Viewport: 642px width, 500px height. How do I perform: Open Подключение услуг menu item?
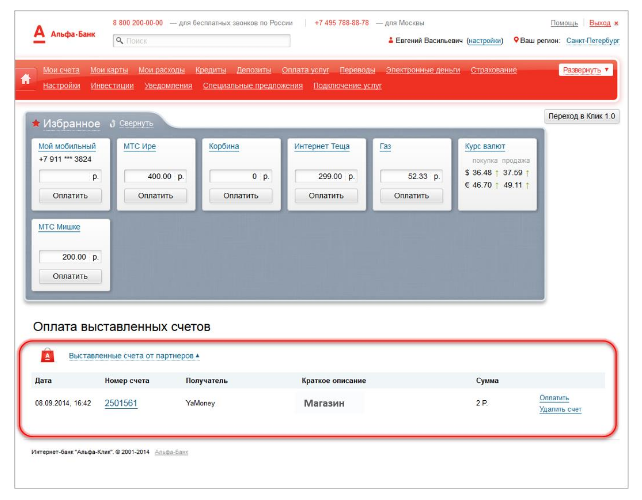pos(347,86)
